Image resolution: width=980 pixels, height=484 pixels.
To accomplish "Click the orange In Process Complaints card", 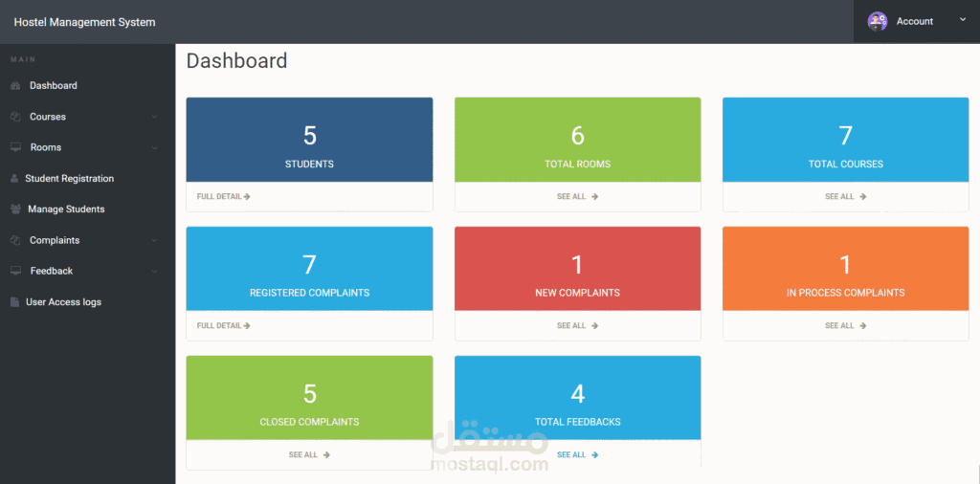I will pos(846,269).
